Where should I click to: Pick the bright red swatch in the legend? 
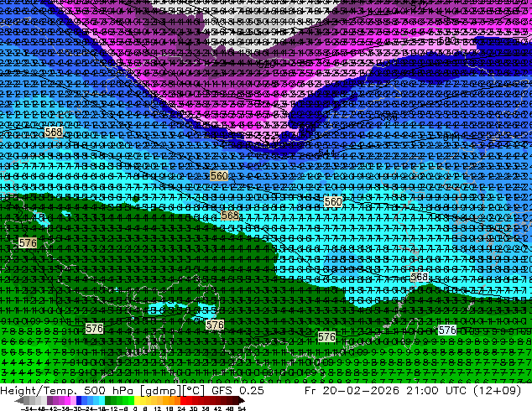183,400
